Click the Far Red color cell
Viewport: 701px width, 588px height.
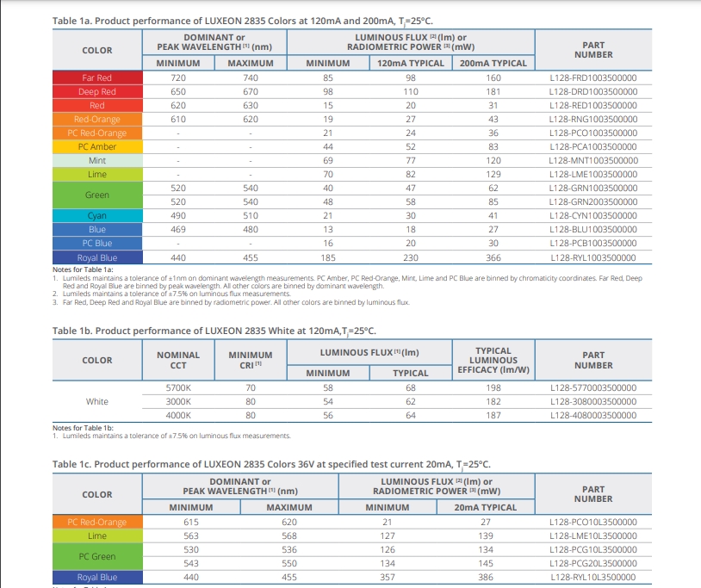(x=97, y=77)
